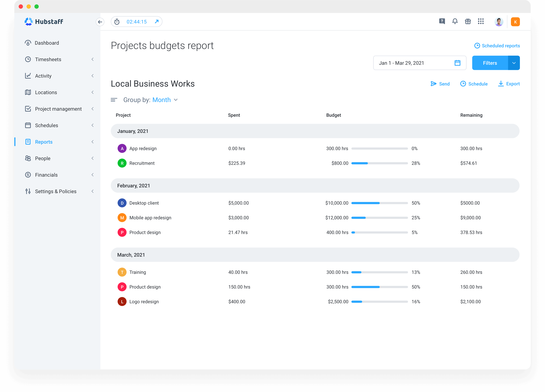This screenshot has width=545, height=392.
Task: Click the Recruitment budget progress bar
Action: click(380, 163)
